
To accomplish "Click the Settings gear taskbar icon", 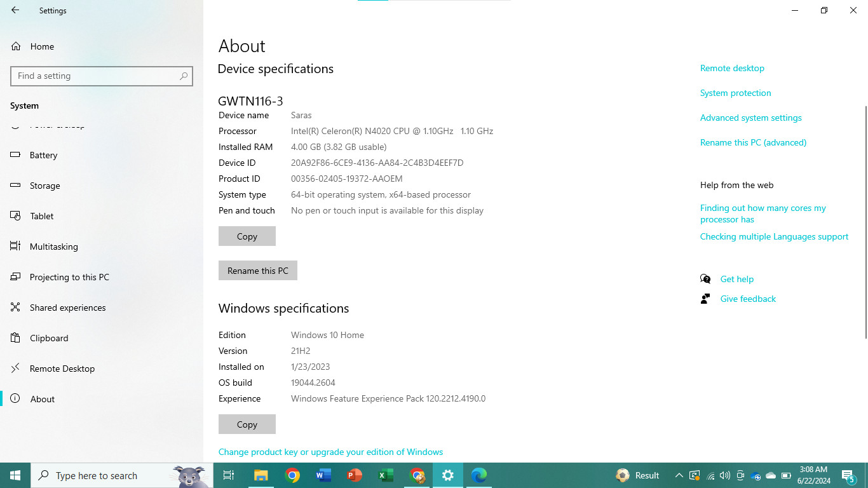I will coord(448,475).
